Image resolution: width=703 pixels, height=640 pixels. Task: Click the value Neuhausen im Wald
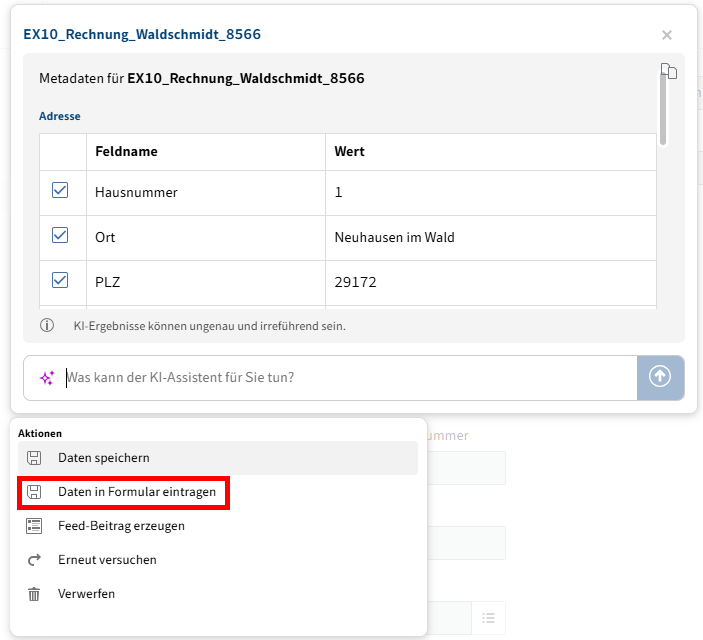pyautogui.click(x=395, y=237)
